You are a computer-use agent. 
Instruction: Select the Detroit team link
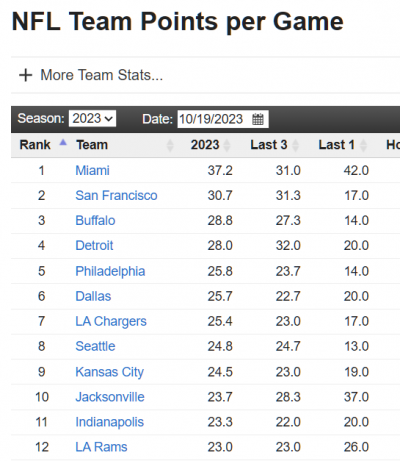click(94, 246)
